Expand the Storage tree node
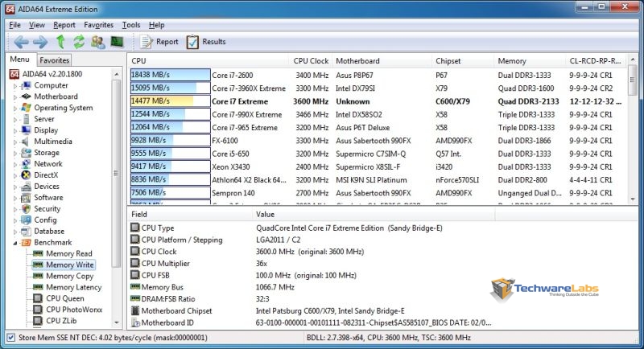Image resolution: width=644 pixels, height=349 pixels. (x=15, y=154)
